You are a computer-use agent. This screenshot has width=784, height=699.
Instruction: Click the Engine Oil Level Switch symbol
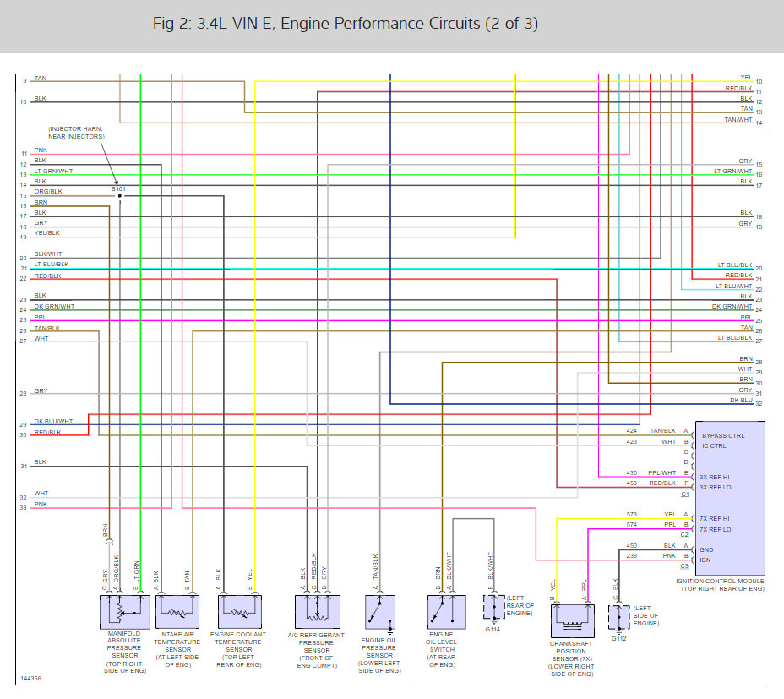(x=447, y=612)
